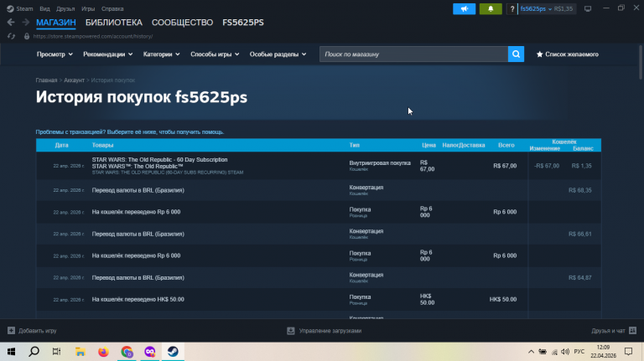Go back with the left arrow

click(x=11, y=23)
